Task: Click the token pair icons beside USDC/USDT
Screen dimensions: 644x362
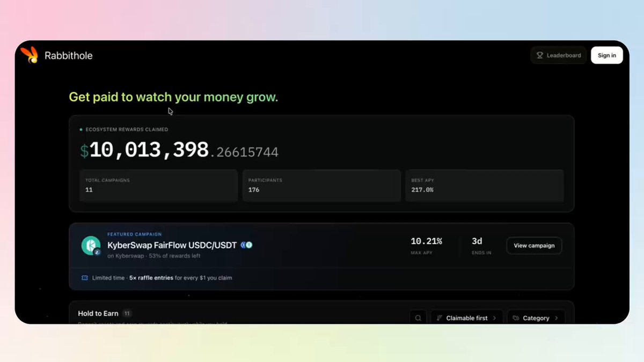Action: (x=246, y=245)
